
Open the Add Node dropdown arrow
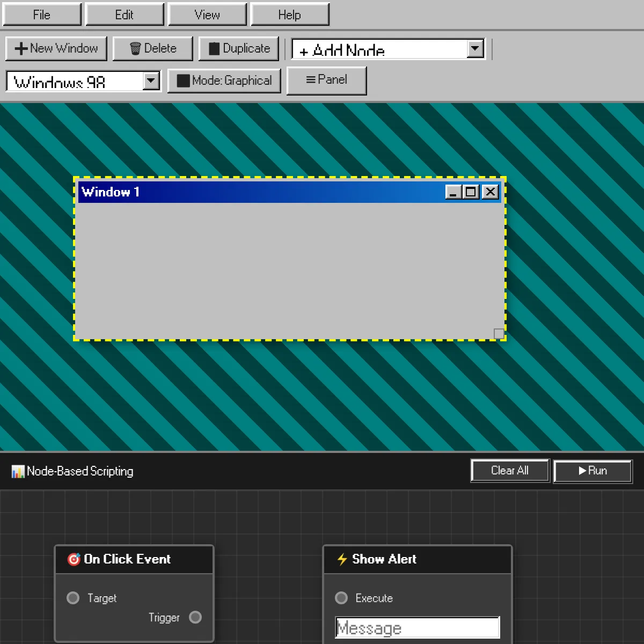click(x=475, y=48)
